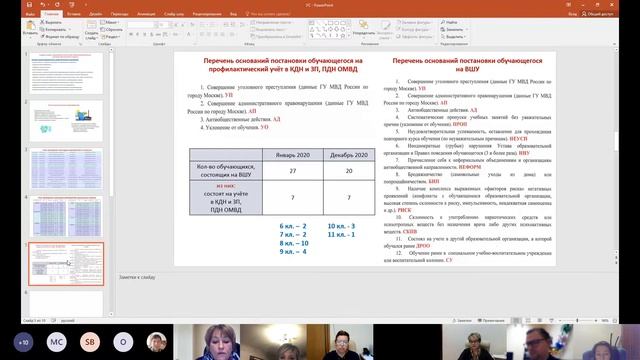640x360 pixels.
Task: Open the Слайд-шоу ribbon tab
Action: click(x=174, y=14)
